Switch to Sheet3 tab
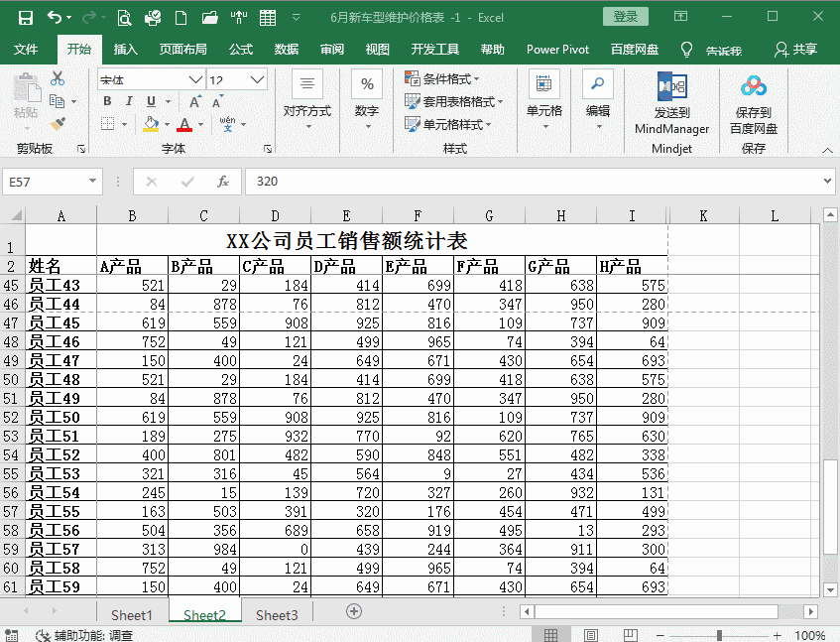840x642 pixels. coord(277,614)
